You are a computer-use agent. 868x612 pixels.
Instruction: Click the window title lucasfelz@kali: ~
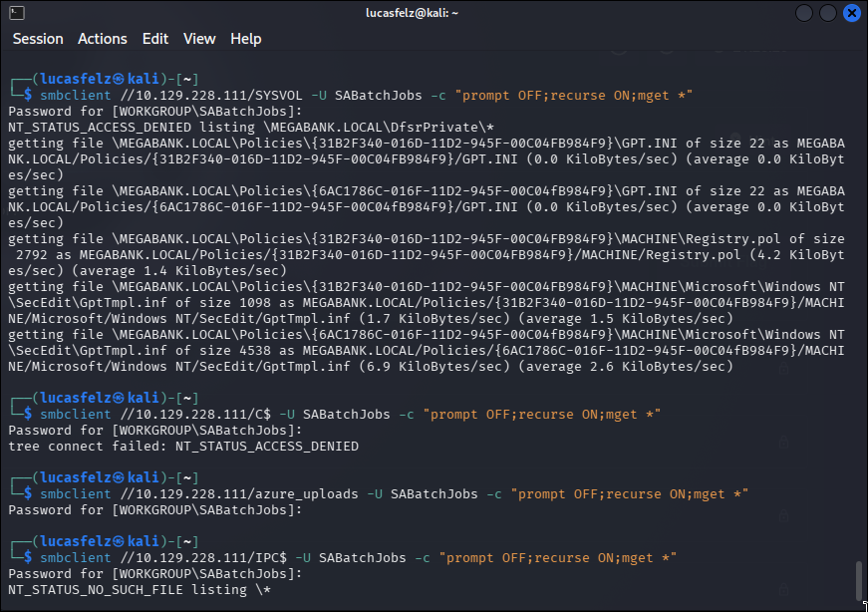(412, 13)
